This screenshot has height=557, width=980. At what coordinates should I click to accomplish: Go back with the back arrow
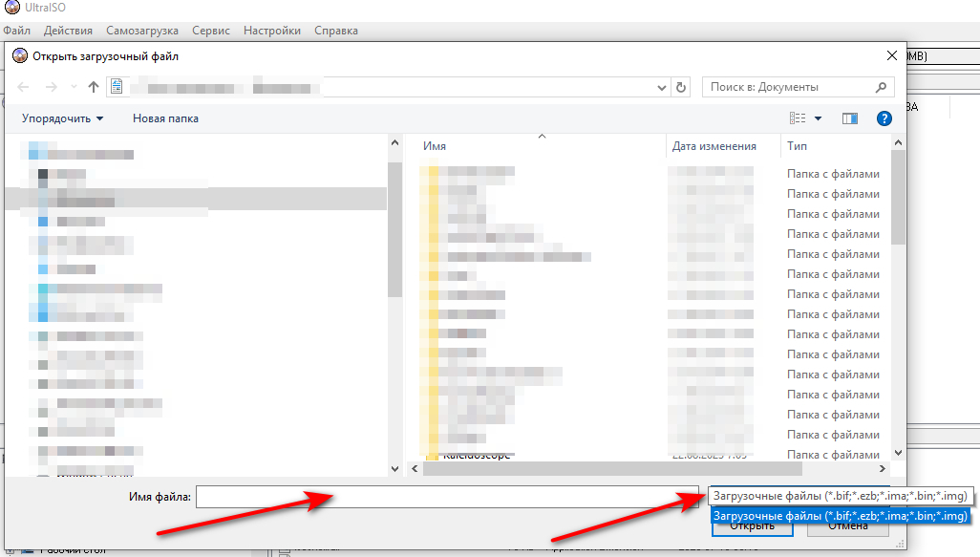tap(23, 87)
